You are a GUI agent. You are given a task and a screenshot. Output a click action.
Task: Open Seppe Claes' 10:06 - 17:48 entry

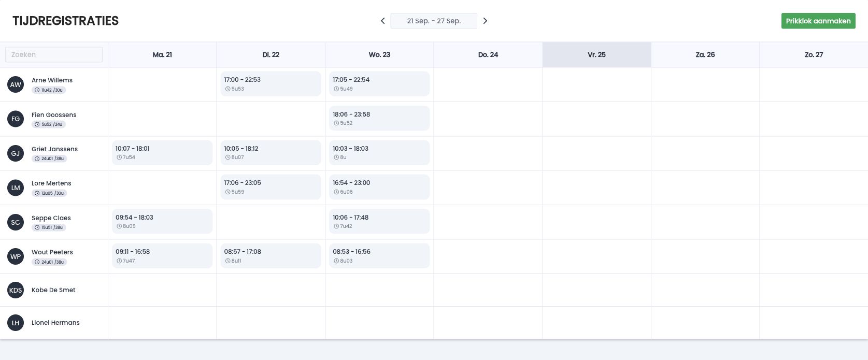click(379, 221)
